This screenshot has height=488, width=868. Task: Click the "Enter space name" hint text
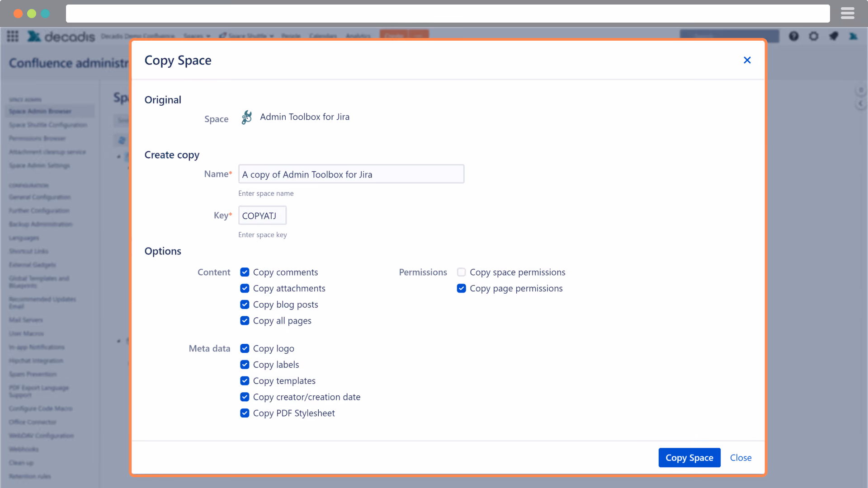point(266,193)
